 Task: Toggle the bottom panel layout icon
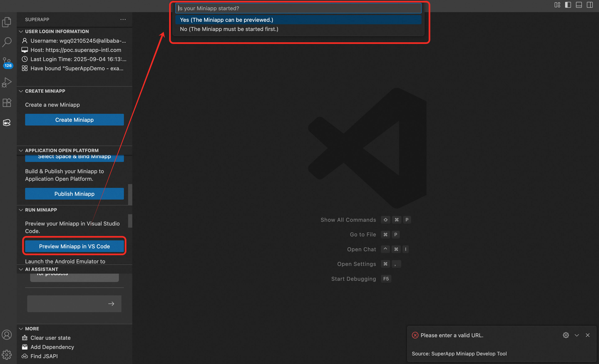click(578, 5)
